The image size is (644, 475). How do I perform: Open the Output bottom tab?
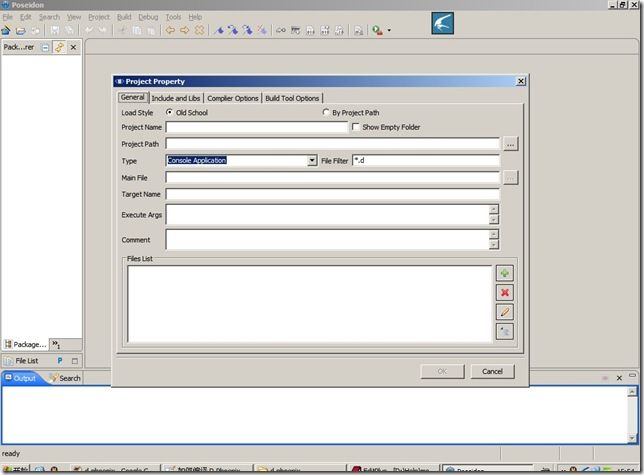point(21,378)
